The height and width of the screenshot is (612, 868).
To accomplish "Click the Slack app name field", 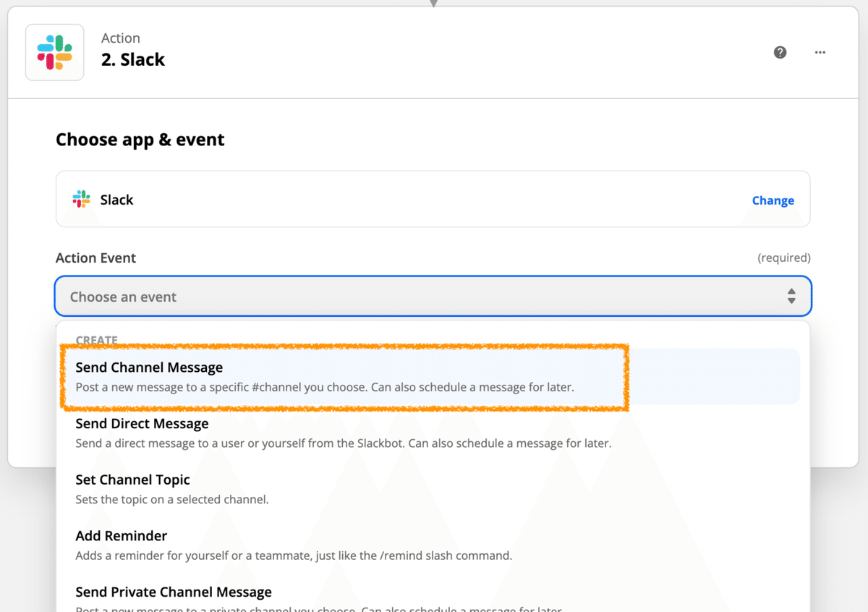I will [433, 199].
